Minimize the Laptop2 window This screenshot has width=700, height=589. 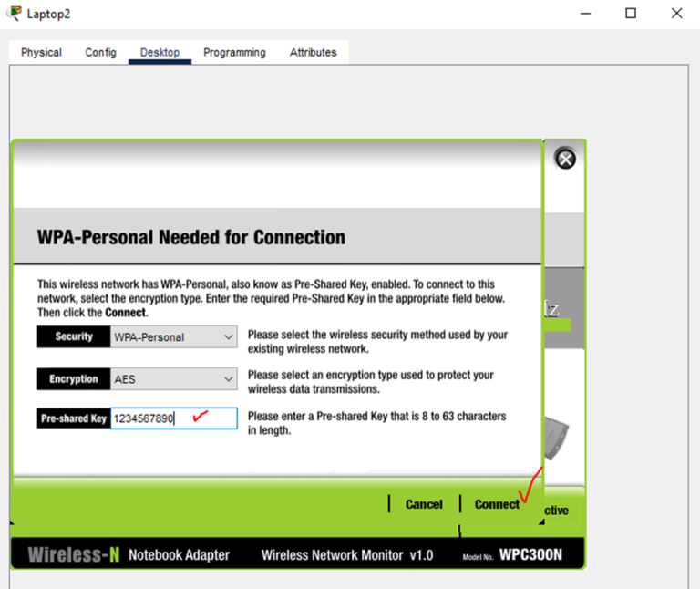pos(585,14)
